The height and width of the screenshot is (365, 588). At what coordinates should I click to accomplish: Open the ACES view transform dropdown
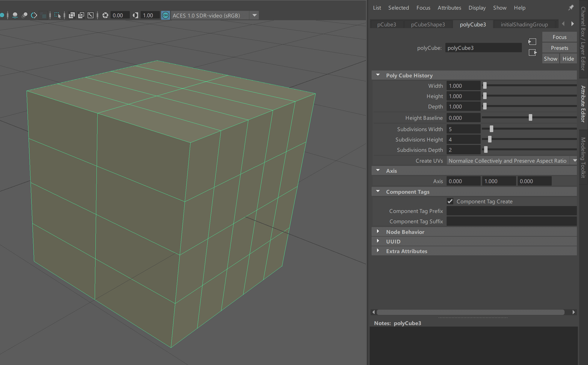pos(254,15)
